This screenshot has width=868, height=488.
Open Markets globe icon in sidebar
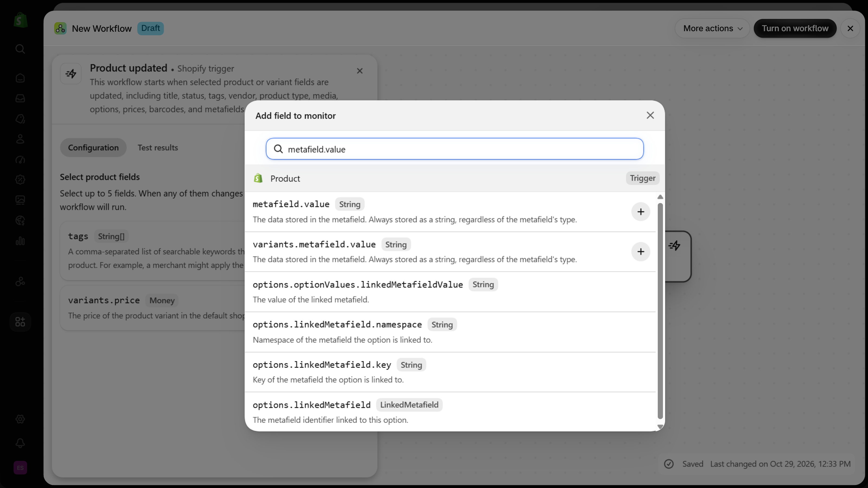tap(20, 221)
